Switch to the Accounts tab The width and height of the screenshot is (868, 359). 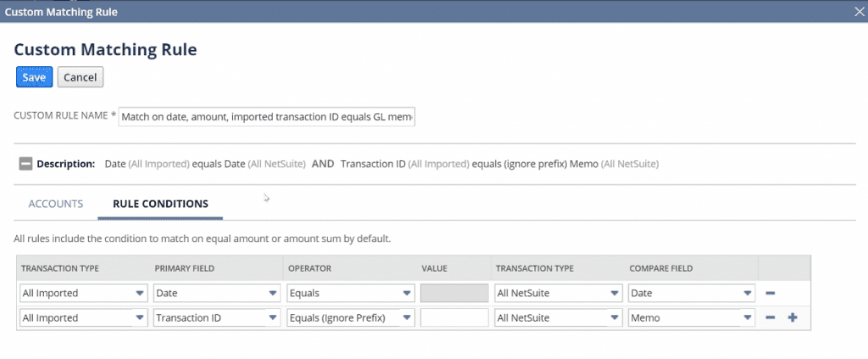coord(56,204)
